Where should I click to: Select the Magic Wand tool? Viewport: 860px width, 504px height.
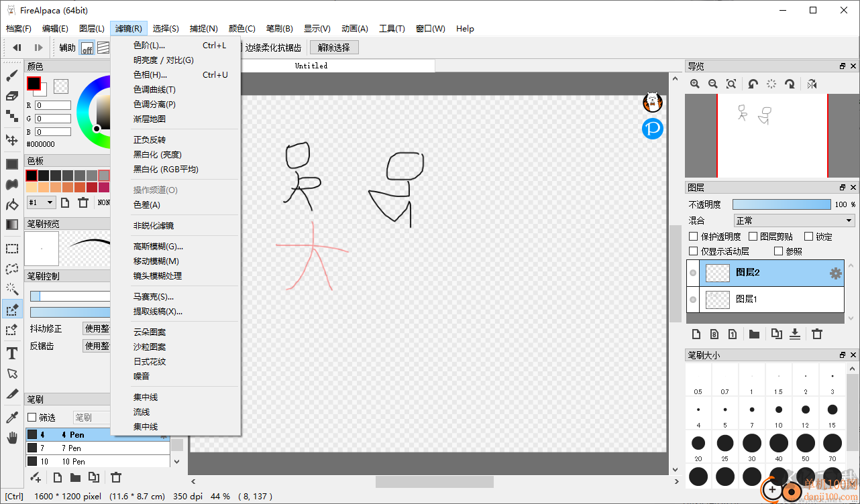12,289
